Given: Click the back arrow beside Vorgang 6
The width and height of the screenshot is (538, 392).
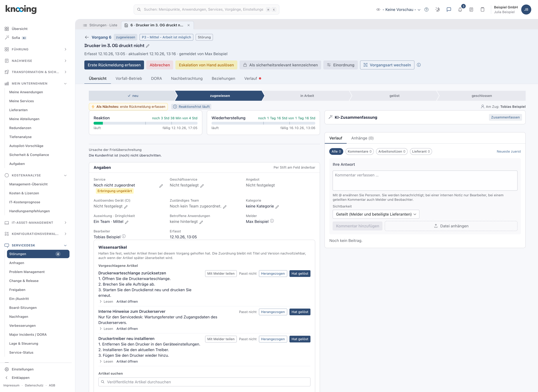Looking at the screenshot, I should [x=87, y=37].
